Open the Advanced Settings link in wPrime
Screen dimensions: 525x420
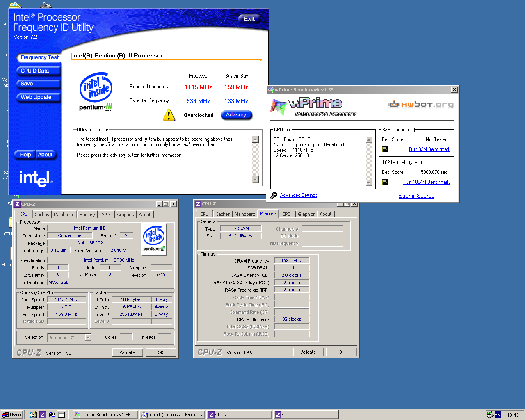pos(298,195)
